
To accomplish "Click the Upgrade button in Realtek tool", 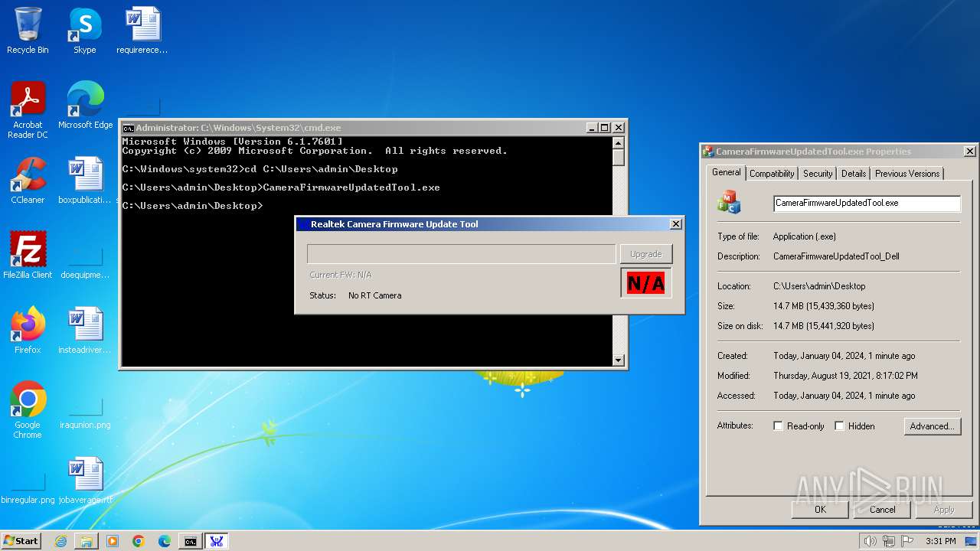I will [645, 254].
